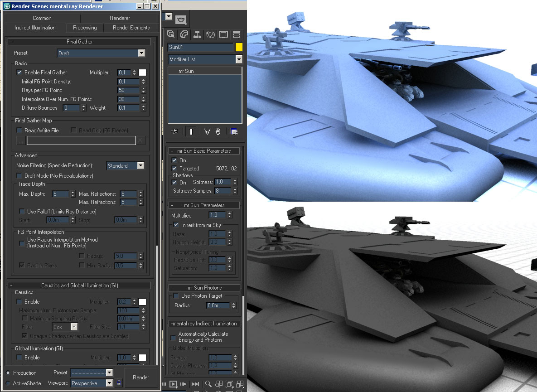This screenshot has height=392, width=537.
Task: Open the render Preset dropdown beside Production
Action: point(92,373)
